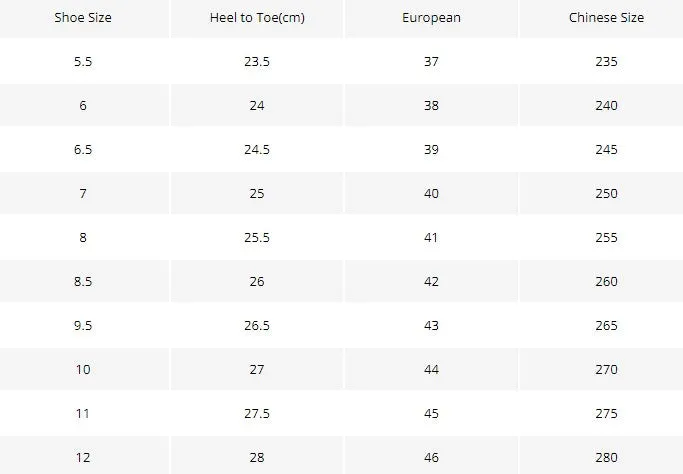Select European size 46 cell

coord(431,457)
